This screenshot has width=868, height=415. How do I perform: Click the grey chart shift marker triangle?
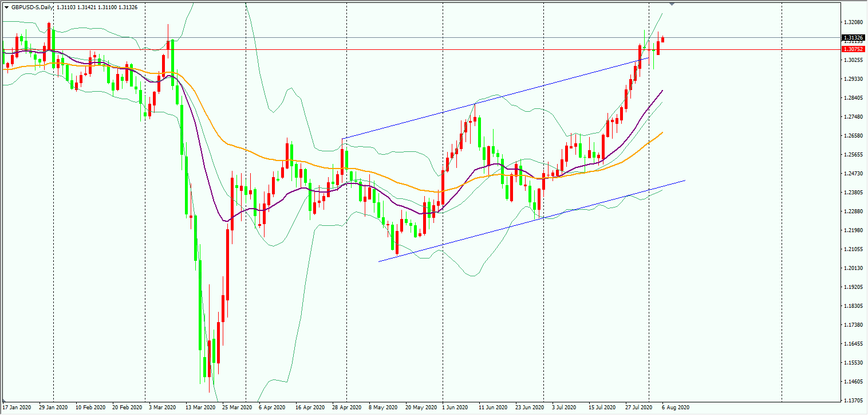tap(672, 4)
